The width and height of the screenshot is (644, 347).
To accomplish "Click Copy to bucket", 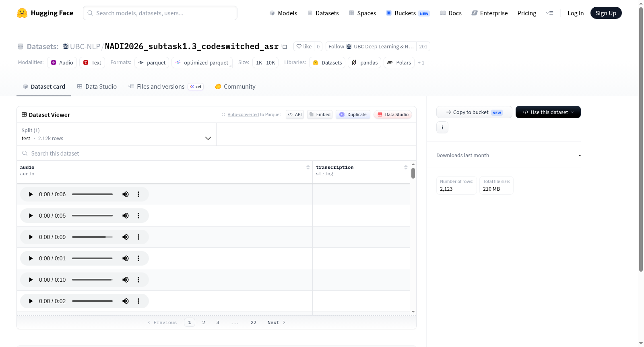I will (474, 112).
